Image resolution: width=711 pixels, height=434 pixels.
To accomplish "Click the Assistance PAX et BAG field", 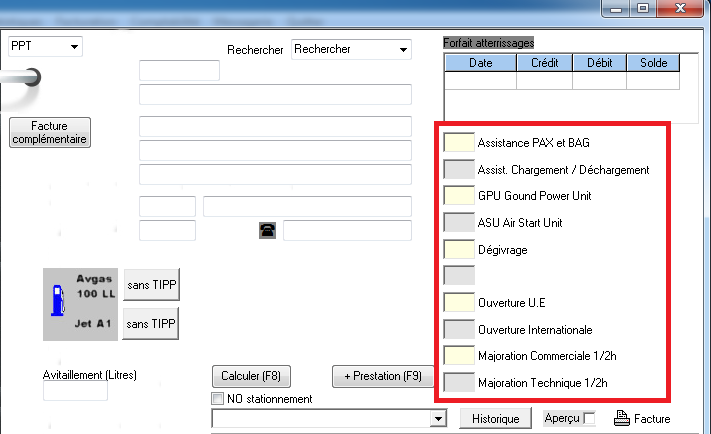I will [x=459, y=142].
